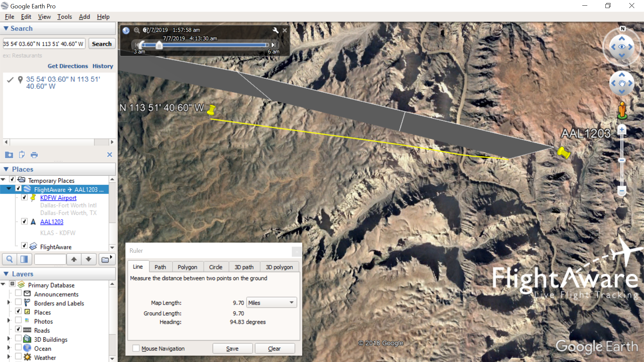
Task: Click the FlightAware overlay icon in Places
Action: click(33, 247)
